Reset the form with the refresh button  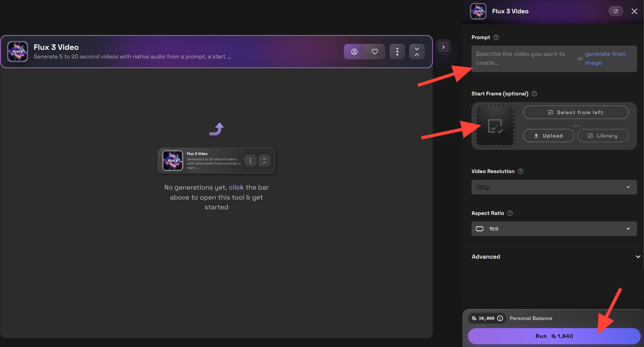[x=616, y=11]
